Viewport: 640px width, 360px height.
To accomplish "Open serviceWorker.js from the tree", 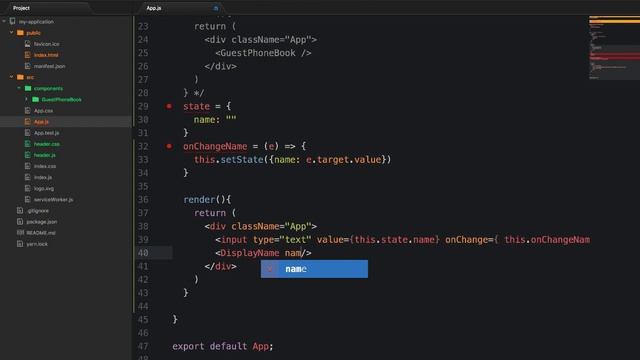I will pos(53,200).
